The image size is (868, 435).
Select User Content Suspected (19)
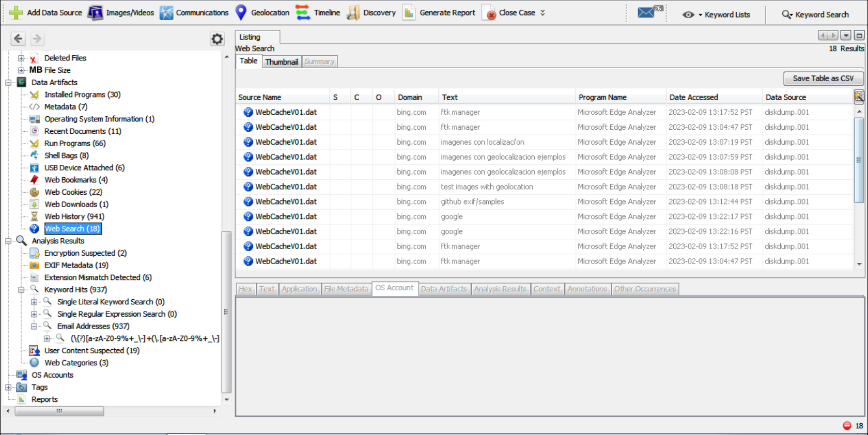[92, 351]
